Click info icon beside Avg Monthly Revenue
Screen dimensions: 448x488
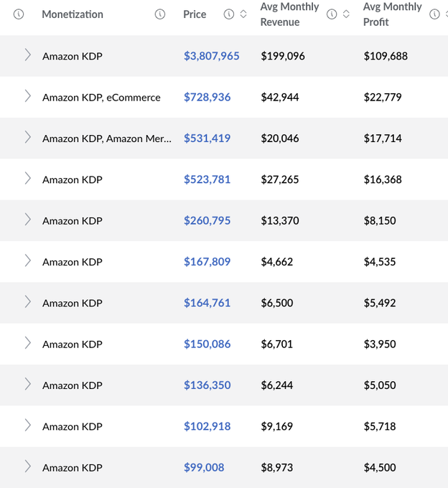[x=332, y=14]
